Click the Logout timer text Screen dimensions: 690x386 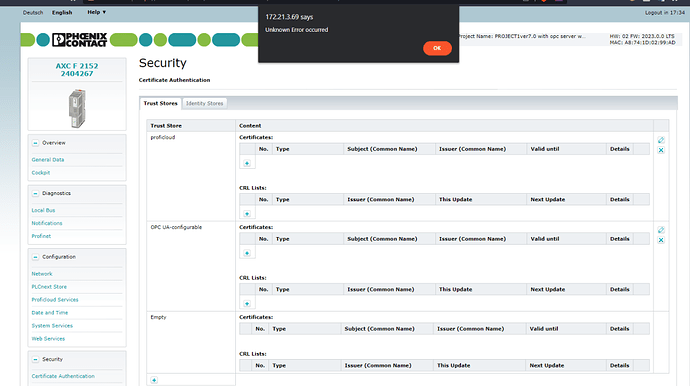pyautogui.click(x=664, y=13)
